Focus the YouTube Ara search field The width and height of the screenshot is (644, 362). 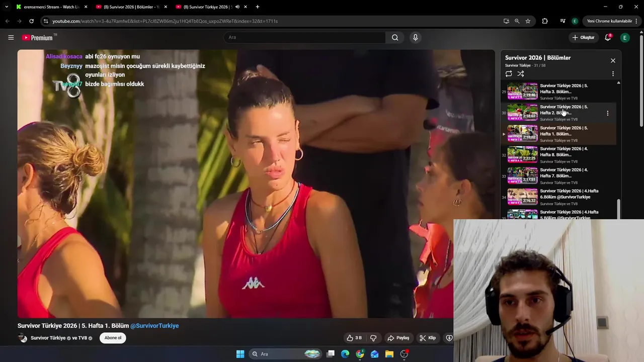304,37
